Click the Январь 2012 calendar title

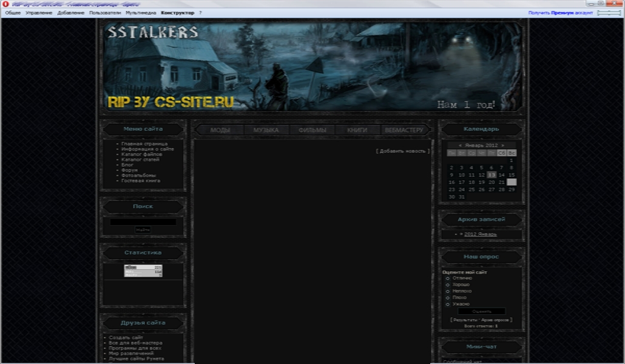(x=481, y=145)
